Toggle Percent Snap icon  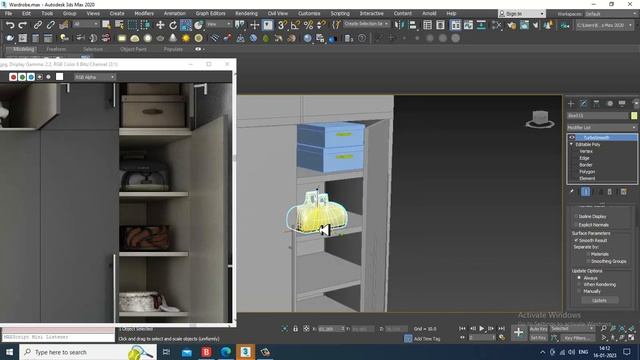pos(308,25)
